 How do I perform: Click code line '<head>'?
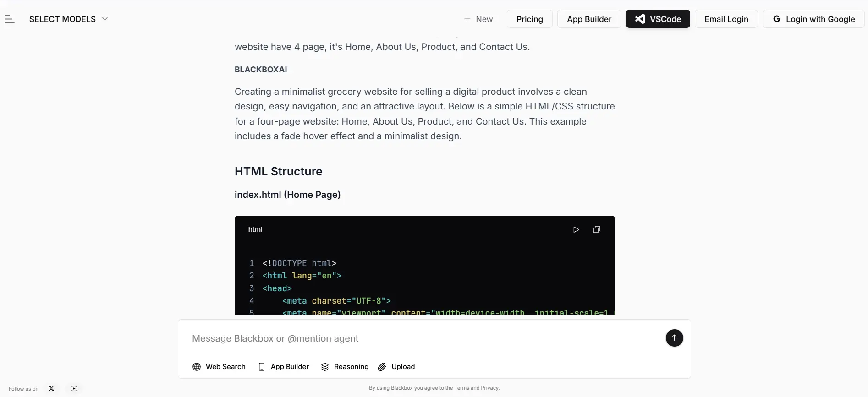(277, 288)
